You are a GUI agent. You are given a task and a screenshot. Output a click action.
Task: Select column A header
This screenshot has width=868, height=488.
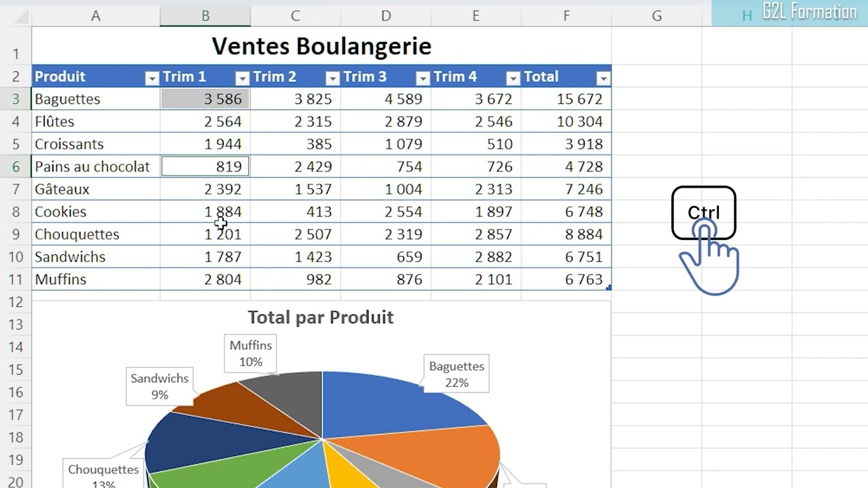(96, 16)
